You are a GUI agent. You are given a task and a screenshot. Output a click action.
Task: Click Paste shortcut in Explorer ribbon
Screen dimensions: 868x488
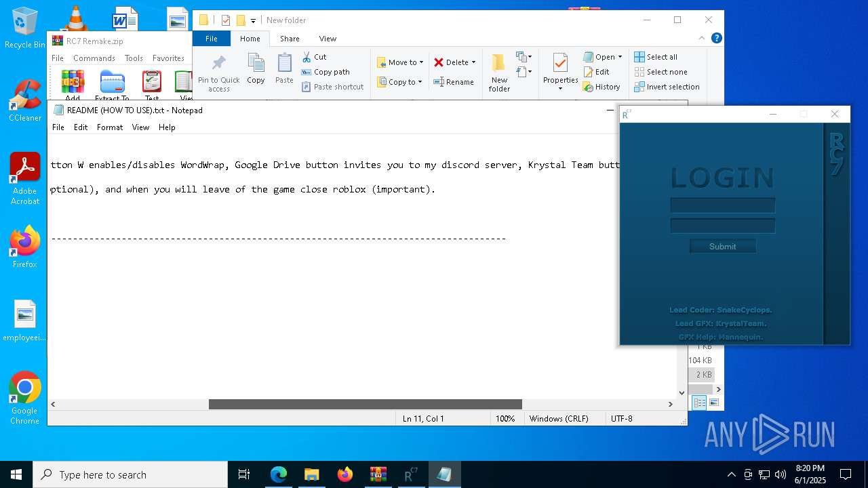[x=332, y=87]
